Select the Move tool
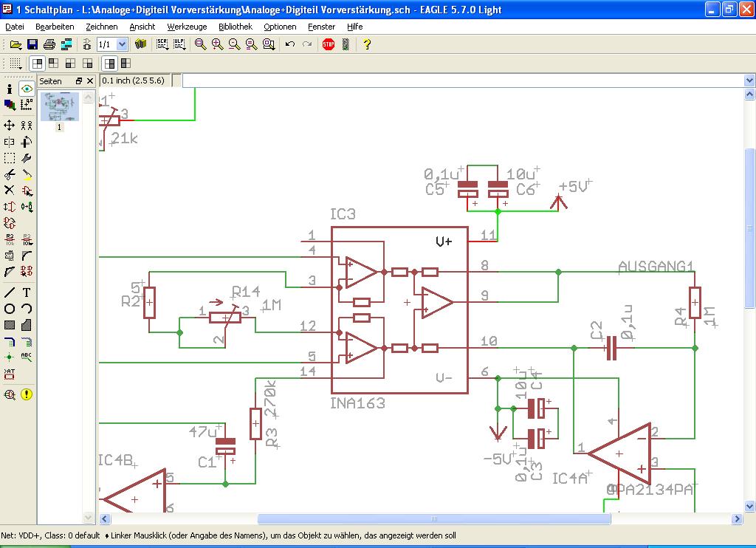756x548 pixels. (9, 126)
